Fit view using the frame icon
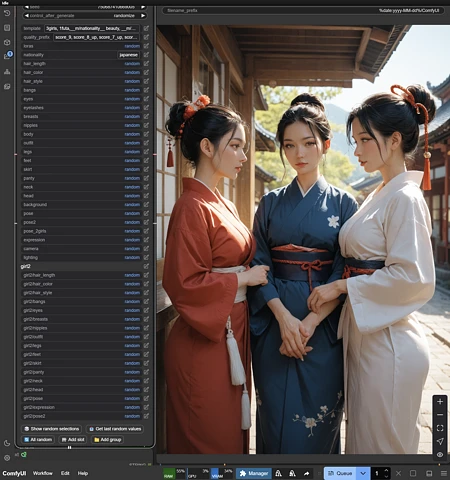This screenshot has height=480, width=450. (440, 428)
